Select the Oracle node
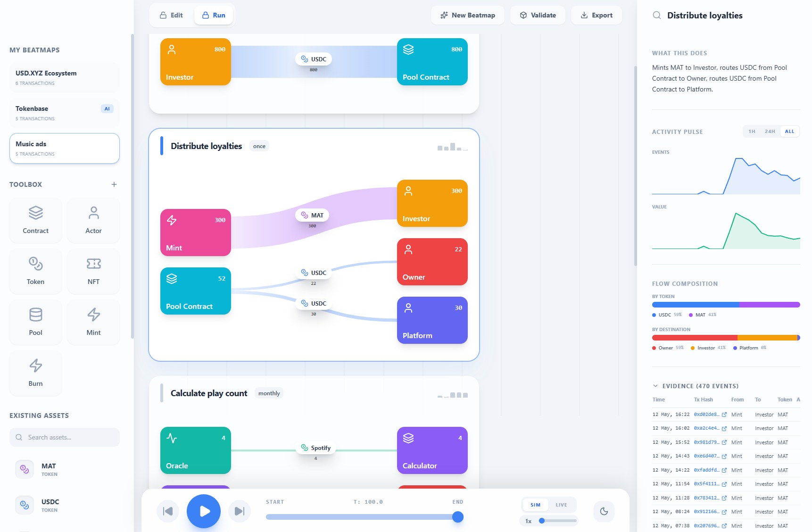Image resolution: width=812 pixels, height=532 pixels. point(196,450)
